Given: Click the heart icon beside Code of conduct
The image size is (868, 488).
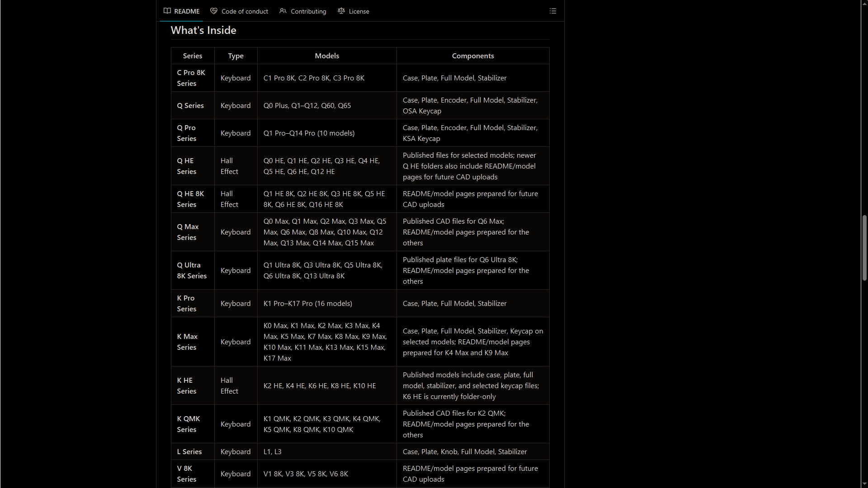Looking at the screenshot, I should 214,11.
